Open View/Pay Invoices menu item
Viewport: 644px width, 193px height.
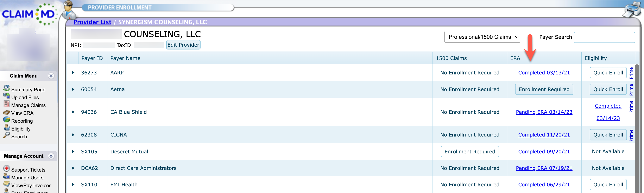point(31,186)
